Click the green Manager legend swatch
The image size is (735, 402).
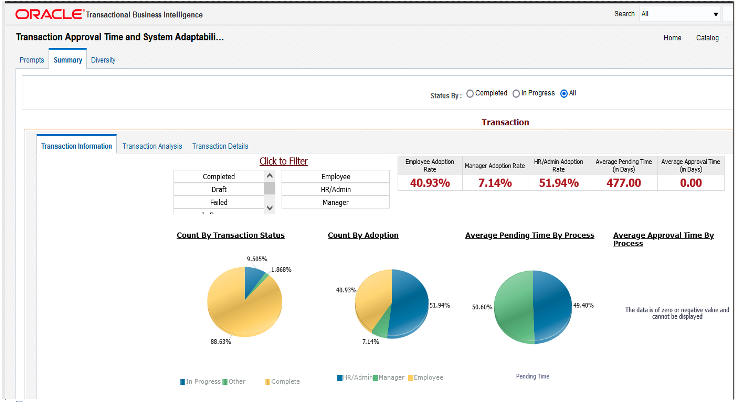375,378
